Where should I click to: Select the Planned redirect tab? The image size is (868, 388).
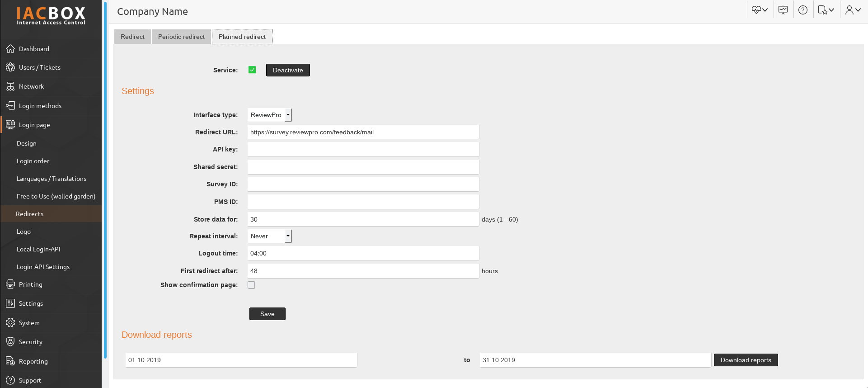242,37
